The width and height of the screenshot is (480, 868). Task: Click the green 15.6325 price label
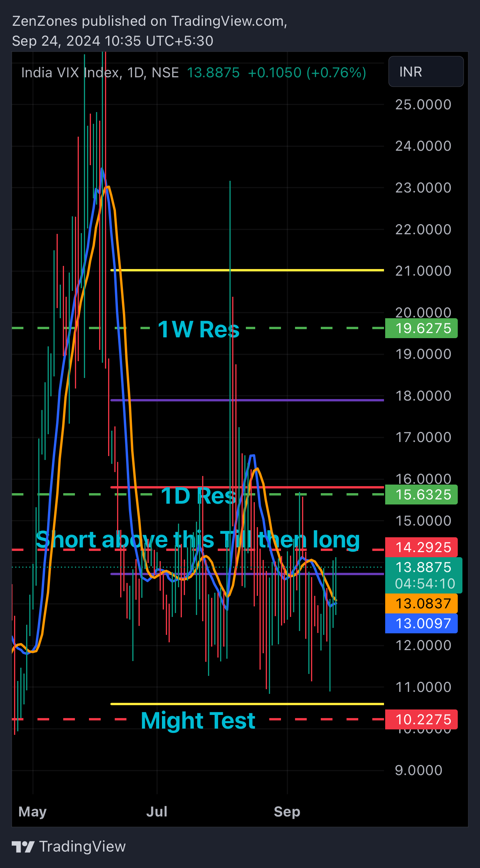pyautogui.click(x=421, y=495)
